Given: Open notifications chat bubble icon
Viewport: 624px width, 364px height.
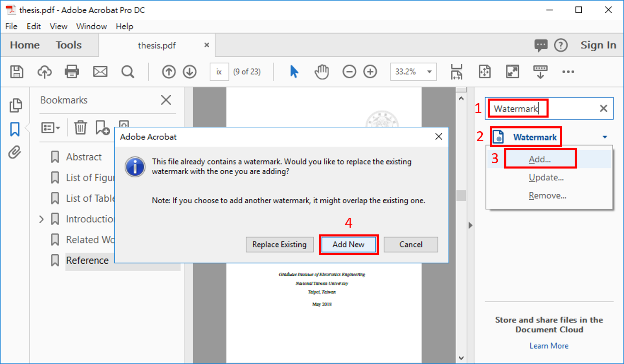Looking at the screenshot, I should pos(541,45).
